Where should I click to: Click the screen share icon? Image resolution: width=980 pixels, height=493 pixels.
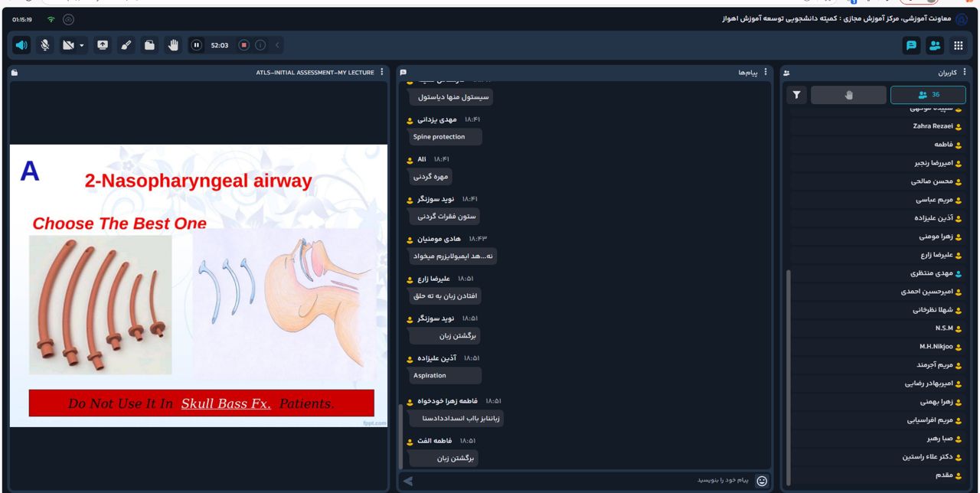pyautogui.click(x=103, y=45)
